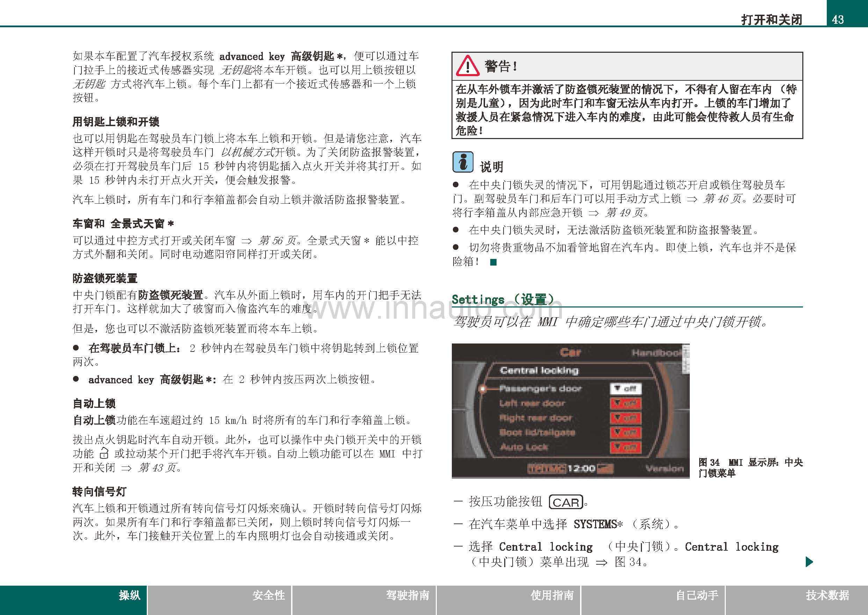
Task: Click header title 打开和关闭
Action: [x=772, y=19]
